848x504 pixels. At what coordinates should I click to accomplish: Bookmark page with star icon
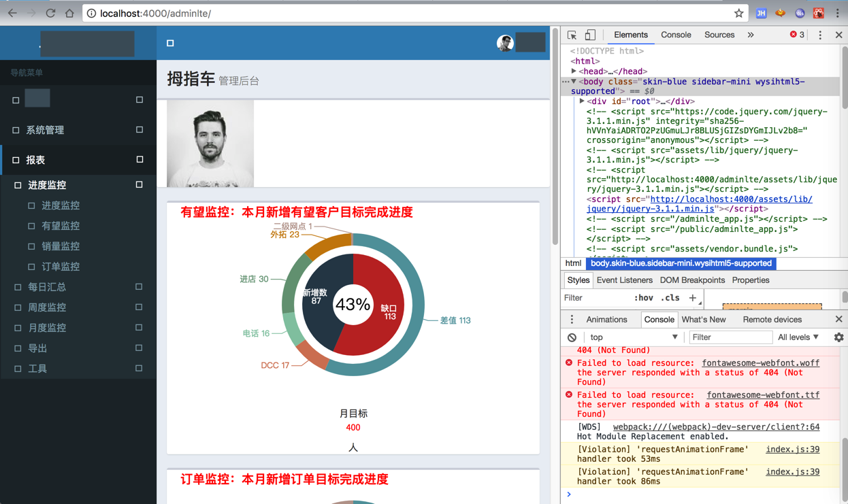point(738,13)
